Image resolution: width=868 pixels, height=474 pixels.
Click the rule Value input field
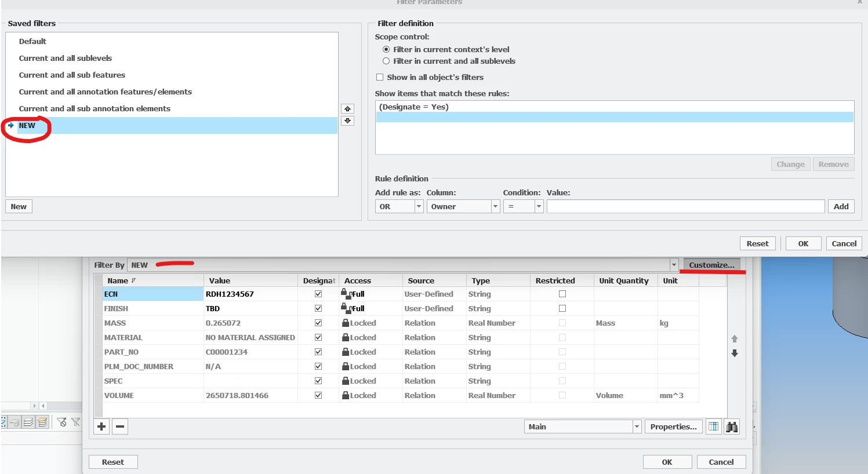tap(685, 206)
